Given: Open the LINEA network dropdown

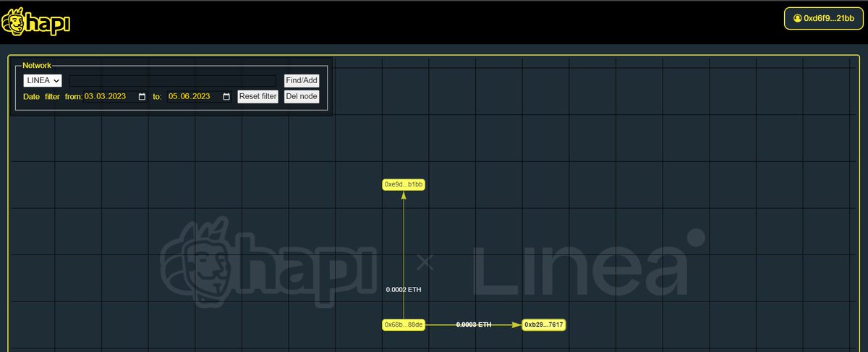Looking at the screenshot, I should pyautogui.click(x=43, y=80).
